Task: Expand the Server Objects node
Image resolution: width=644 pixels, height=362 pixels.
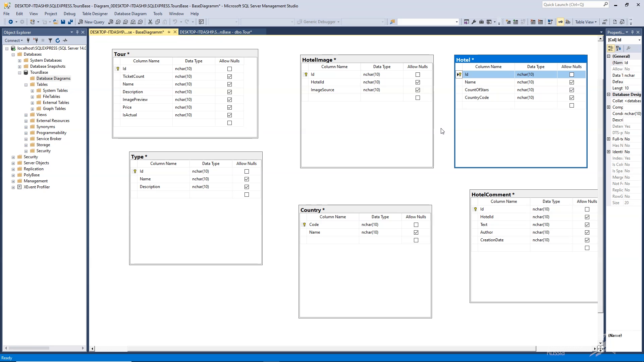Action: point(13,163)
